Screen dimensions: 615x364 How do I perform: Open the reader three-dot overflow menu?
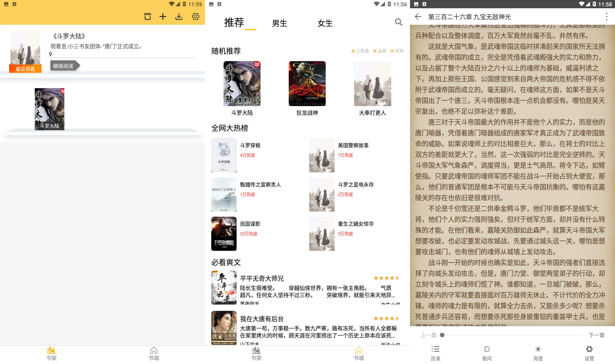(606, 17)
